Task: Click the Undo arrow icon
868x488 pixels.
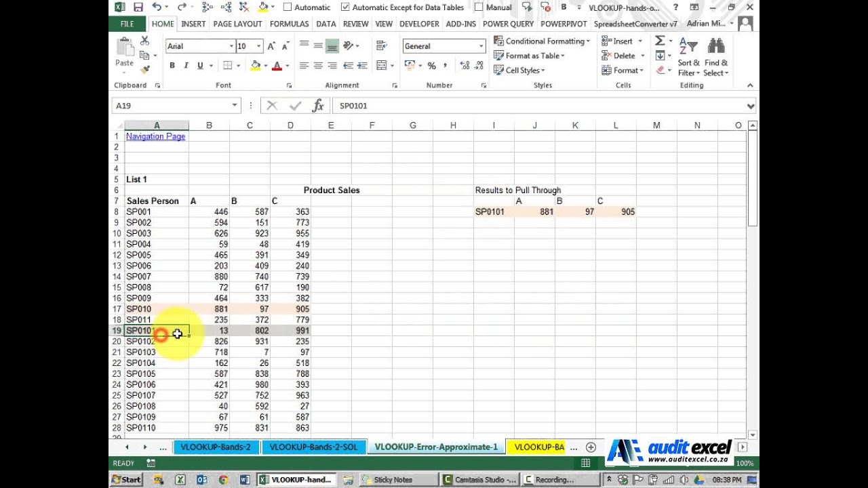Action: point(157,7)
